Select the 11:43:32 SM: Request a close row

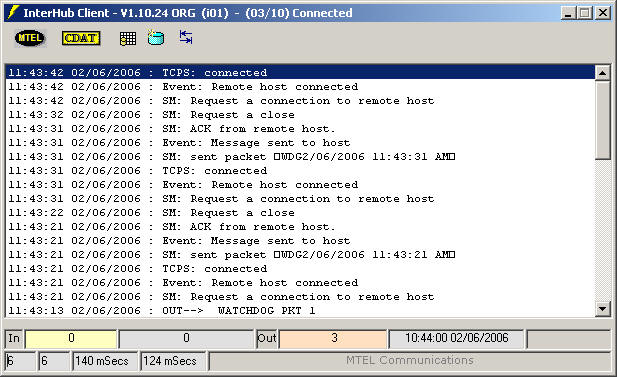300,115
